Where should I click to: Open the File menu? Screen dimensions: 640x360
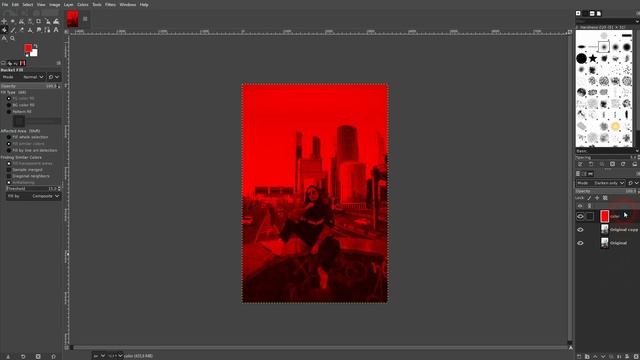pos(5,4)
